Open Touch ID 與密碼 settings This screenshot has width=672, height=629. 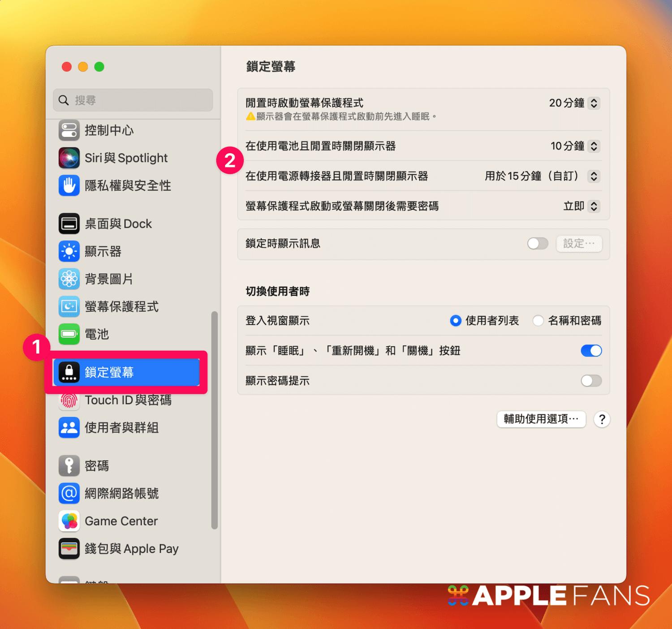[129, 400]
